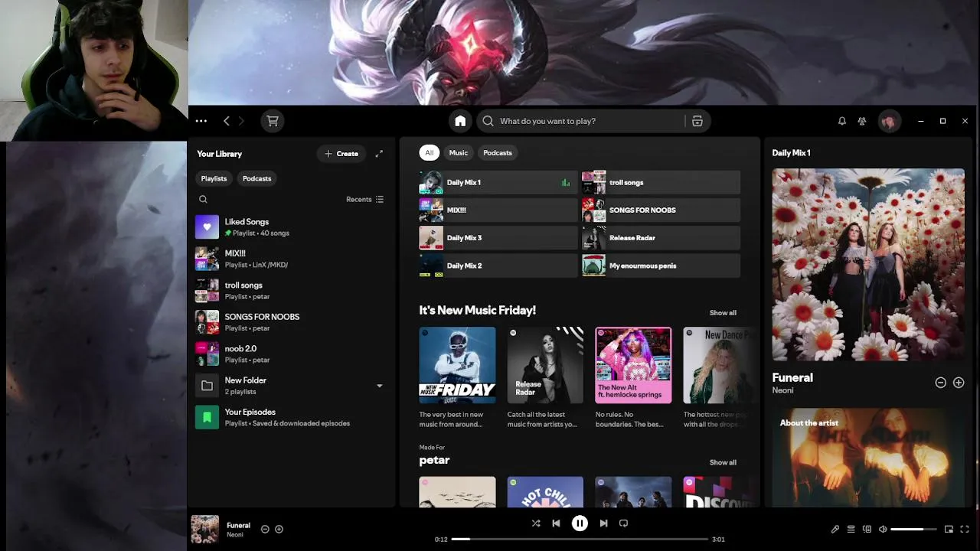980x551 pixels.
Task: Show all Made For petar items
Action: click(x=723, y=462)
